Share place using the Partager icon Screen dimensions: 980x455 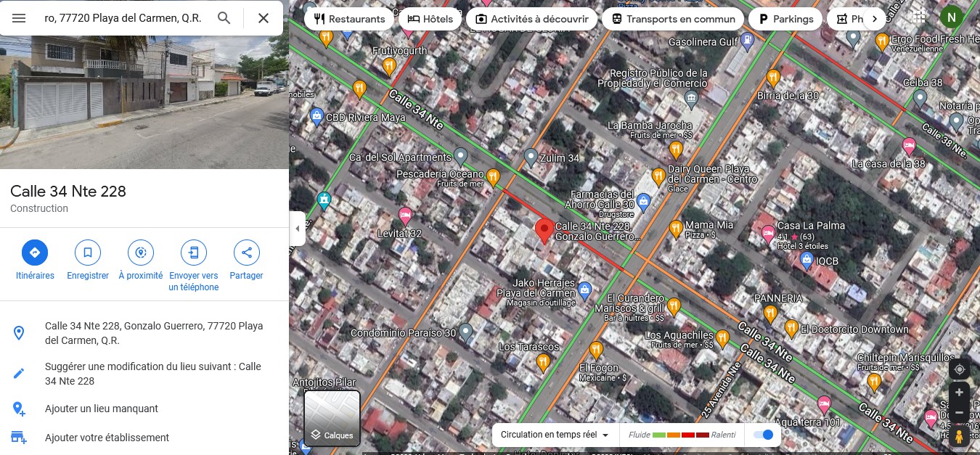pos(247,253)
